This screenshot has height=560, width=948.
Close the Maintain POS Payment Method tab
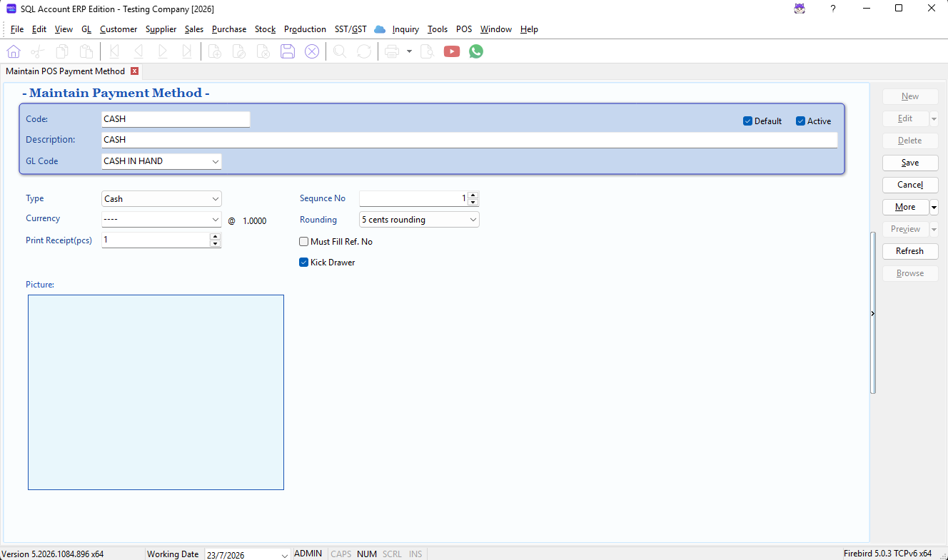tap(134, 71)
